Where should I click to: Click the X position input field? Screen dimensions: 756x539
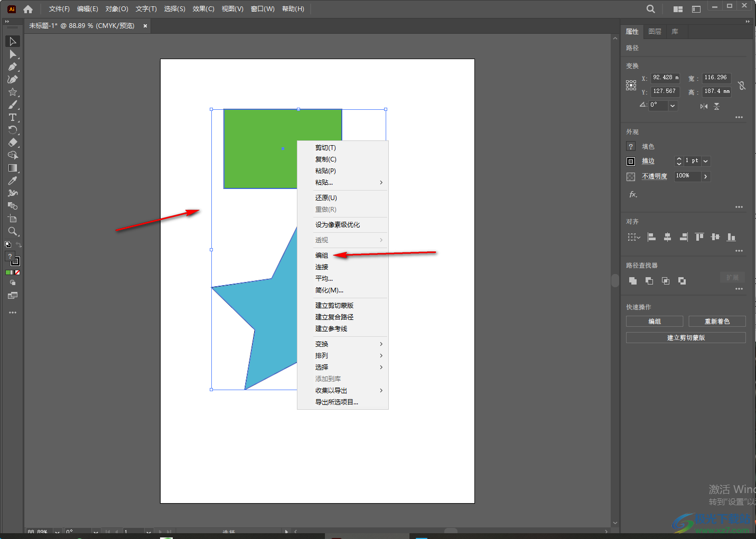[665, 78]
